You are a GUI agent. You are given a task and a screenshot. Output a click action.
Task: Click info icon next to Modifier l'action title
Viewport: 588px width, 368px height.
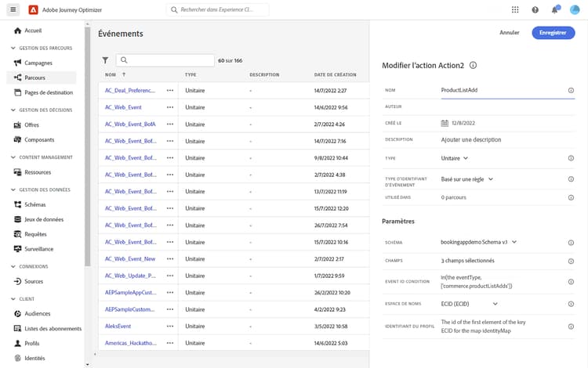pyautogui.click(x=474, y=66)
